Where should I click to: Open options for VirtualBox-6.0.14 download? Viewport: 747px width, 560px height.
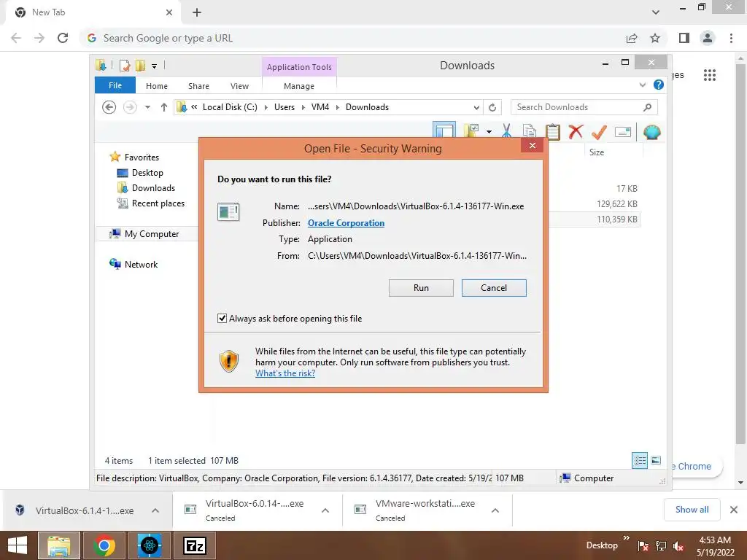click(325, 510)
